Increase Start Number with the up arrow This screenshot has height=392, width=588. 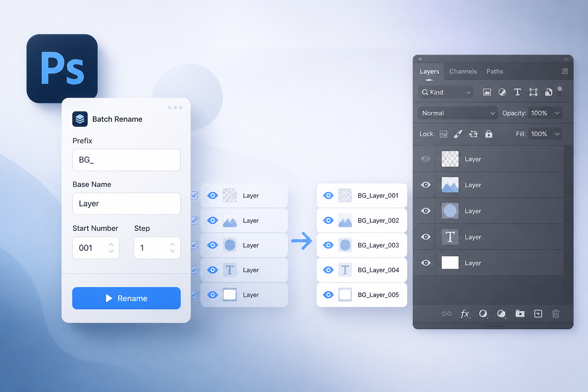point(111,244)
